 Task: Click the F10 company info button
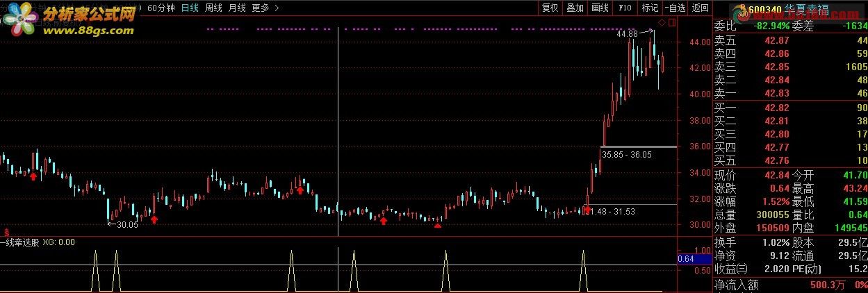[625, 8]
